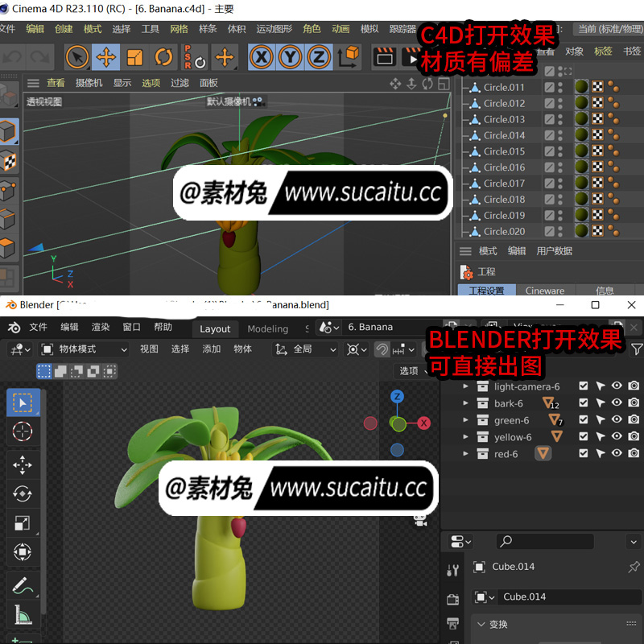Viewport: 644px width, 644px height.
Task: Open the Cinema 4D 运动图形 menu
Action: click(274, 29)
